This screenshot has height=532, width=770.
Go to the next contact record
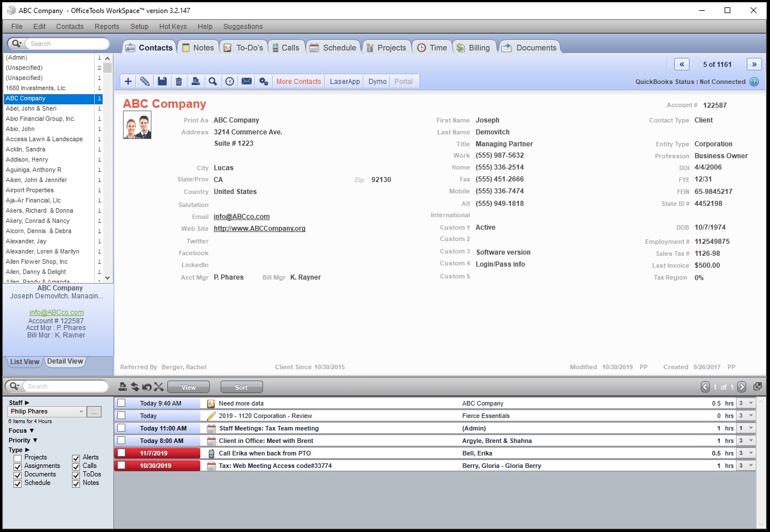(x=754, y=64)
